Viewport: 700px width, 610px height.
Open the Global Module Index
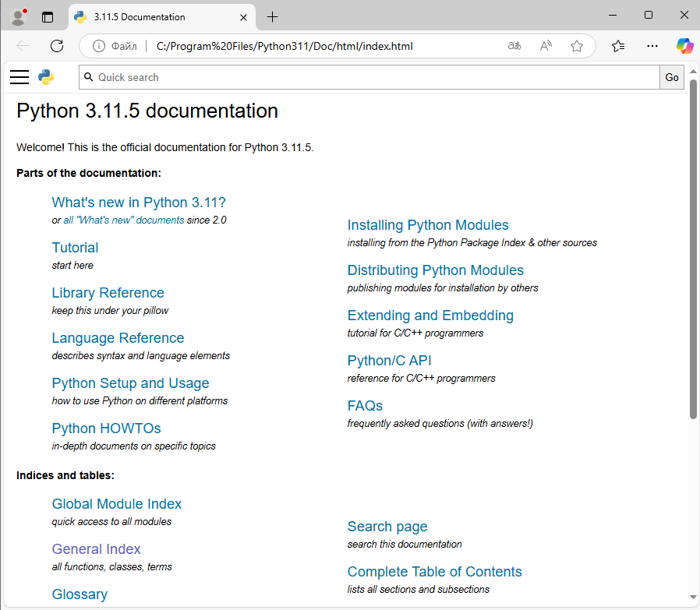point(116,504)
